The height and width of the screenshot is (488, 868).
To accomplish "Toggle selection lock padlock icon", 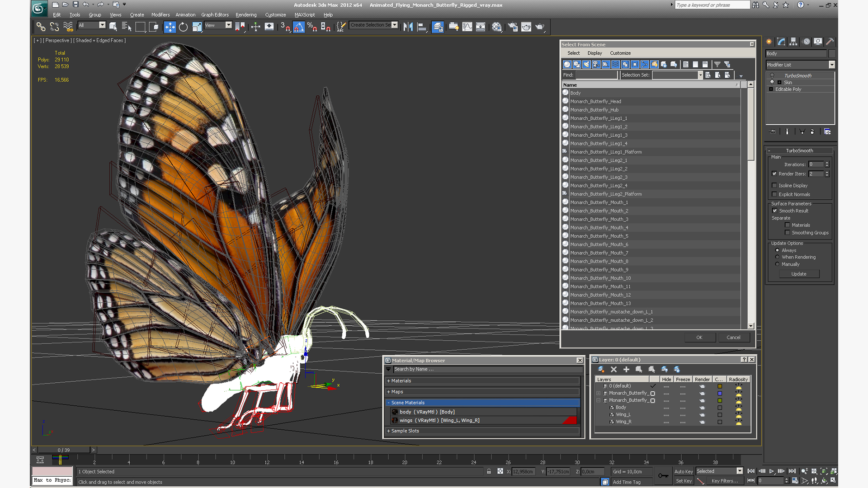I will click(489, 471).
